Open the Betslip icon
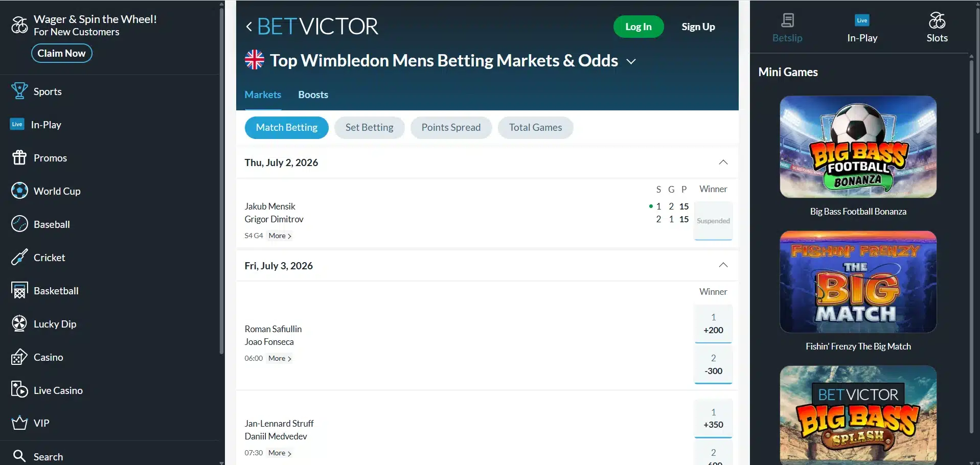The height and width of the screenshot is (465, 980). point(787,20)
